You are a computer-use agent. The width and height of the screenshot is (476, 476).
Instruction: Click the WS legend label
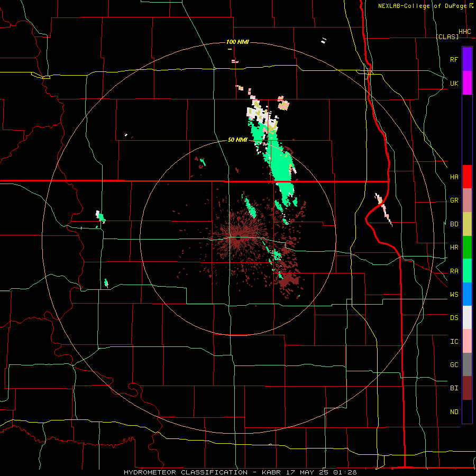coord(454,295)
